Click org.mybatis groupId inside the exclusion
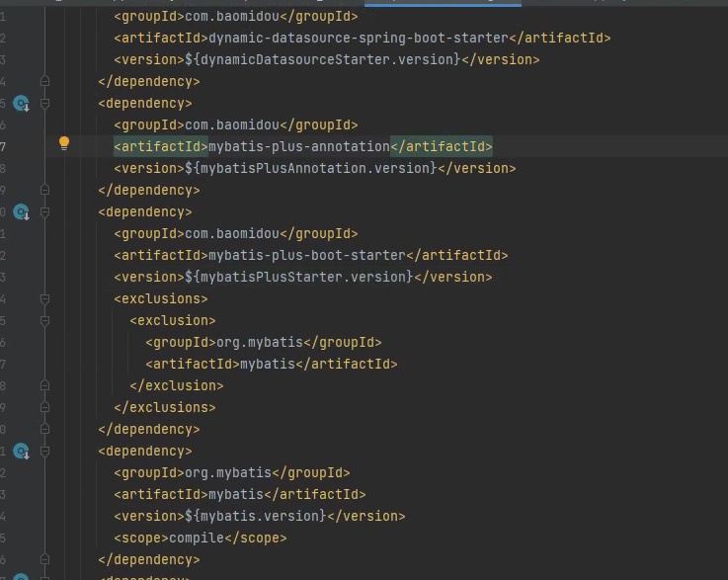Viewport: 728px width, 580px height. click(260, 342)
